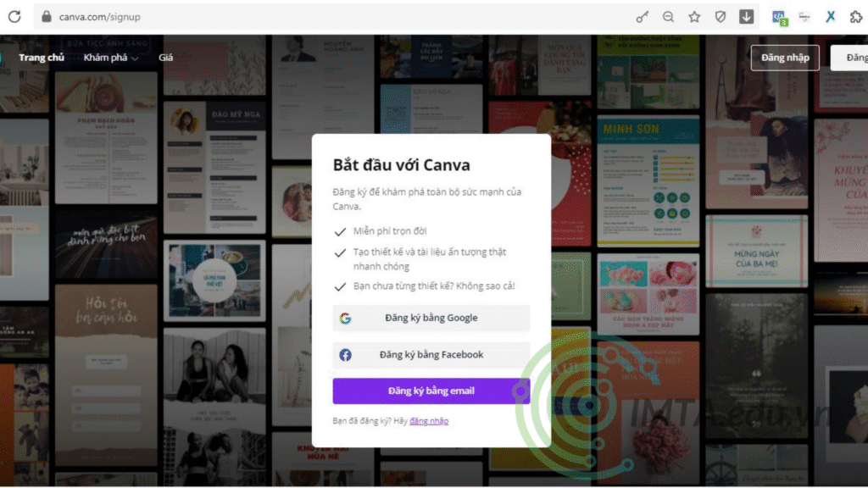Click the heading "Bắt đầu với Canva"

[x=401, y=165]
